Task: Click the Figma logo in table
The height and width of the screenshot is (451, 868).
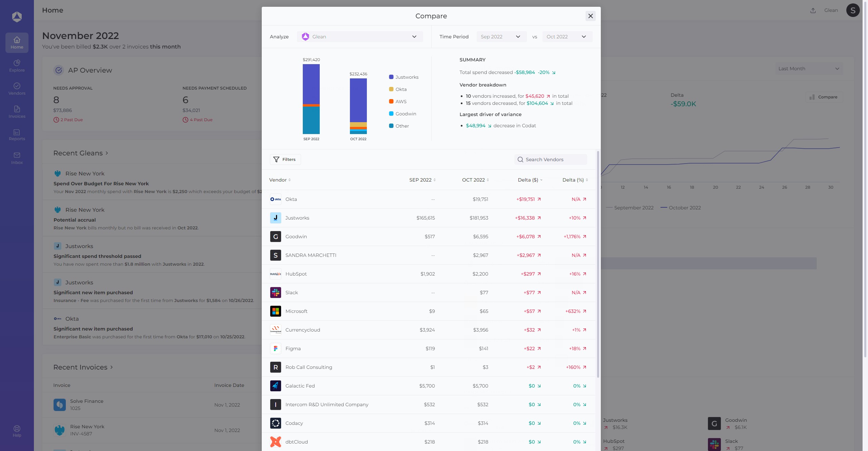Action: 275,349
